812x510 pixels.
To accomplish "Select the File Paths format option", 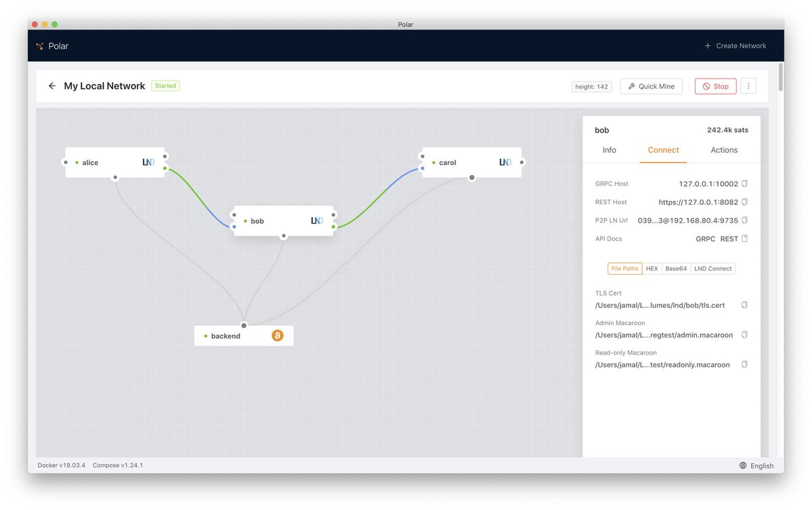I will coord(625,269).
